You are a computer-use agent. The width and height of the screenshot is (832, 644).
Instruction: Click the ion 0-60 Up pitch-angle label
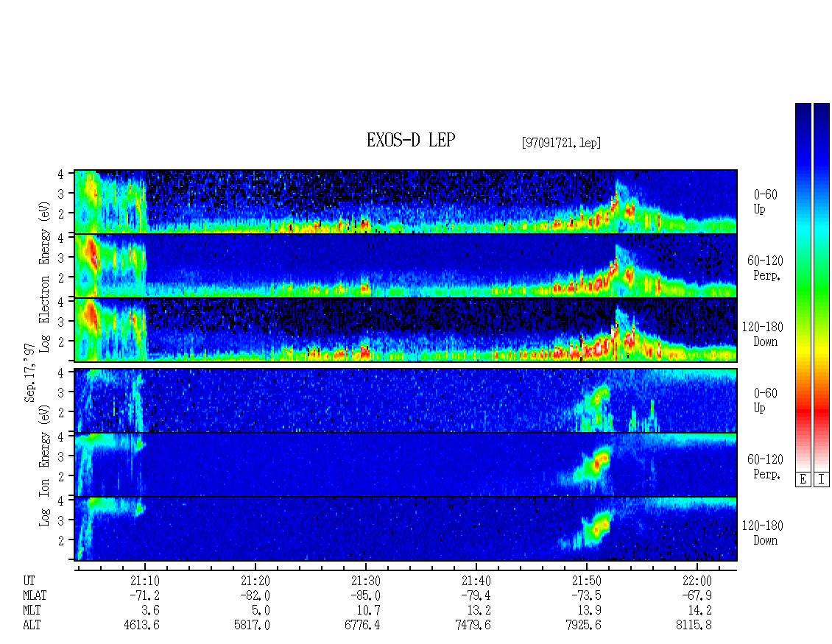tap(765, 400)
